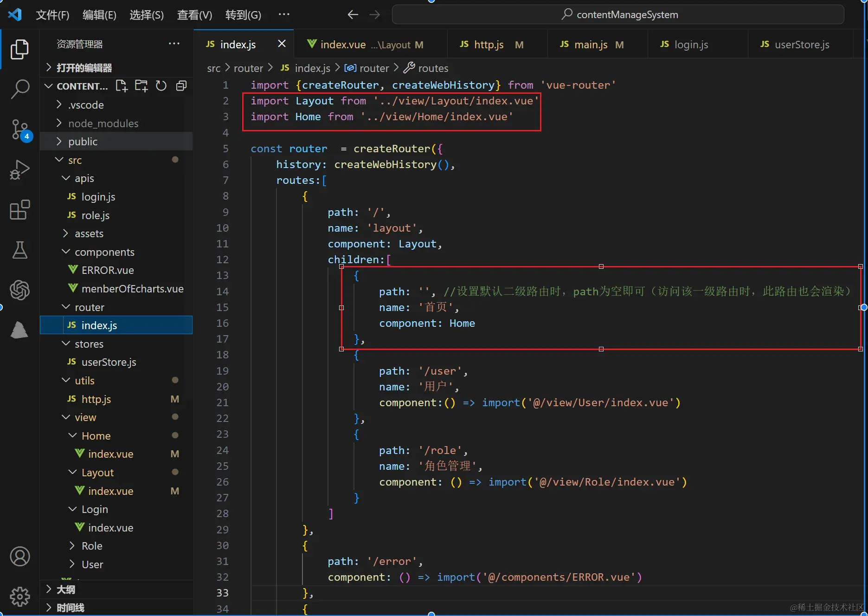Open the 选择(S) menu
This screenshot has width=868, height=616.
point(147,15)
